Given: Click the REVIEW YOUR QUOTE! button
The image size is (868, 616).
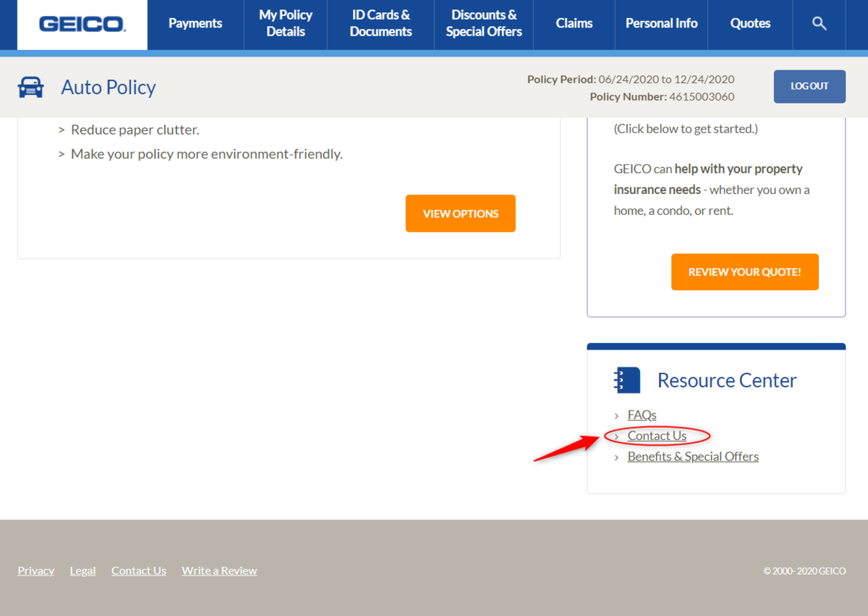Looking at the screenshot, I should (744, 272).
